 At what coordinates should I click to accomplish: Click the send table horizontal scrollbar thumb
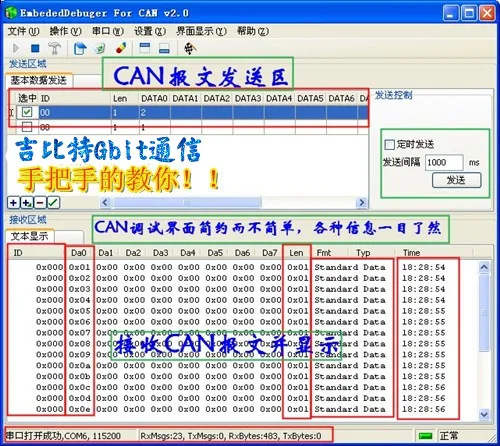pyautogui.click(x=187, y=202)
